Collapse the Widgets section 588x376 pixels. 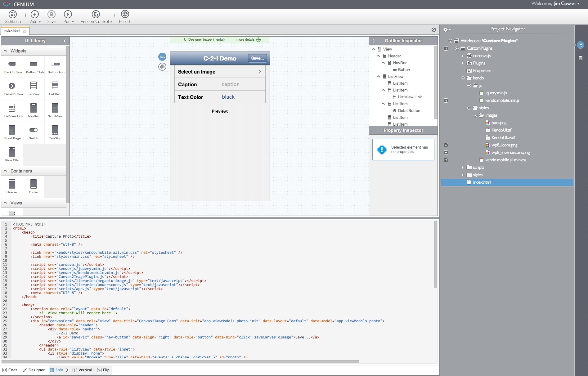coord(5,51)
